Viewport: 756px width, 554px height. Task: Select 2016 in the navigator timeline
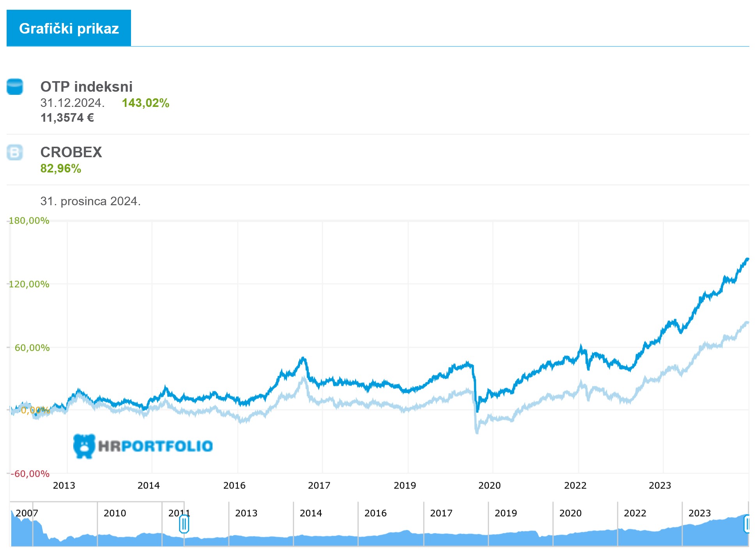(x=375, y=513)
